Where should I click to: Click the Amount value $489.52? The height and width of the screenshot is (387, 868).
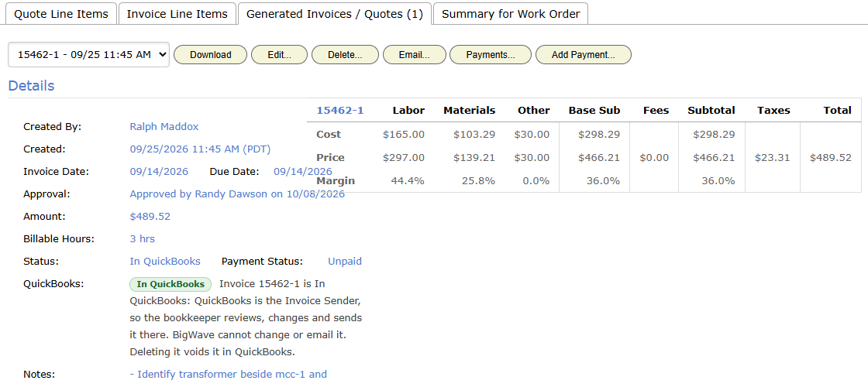click(150, 216)
